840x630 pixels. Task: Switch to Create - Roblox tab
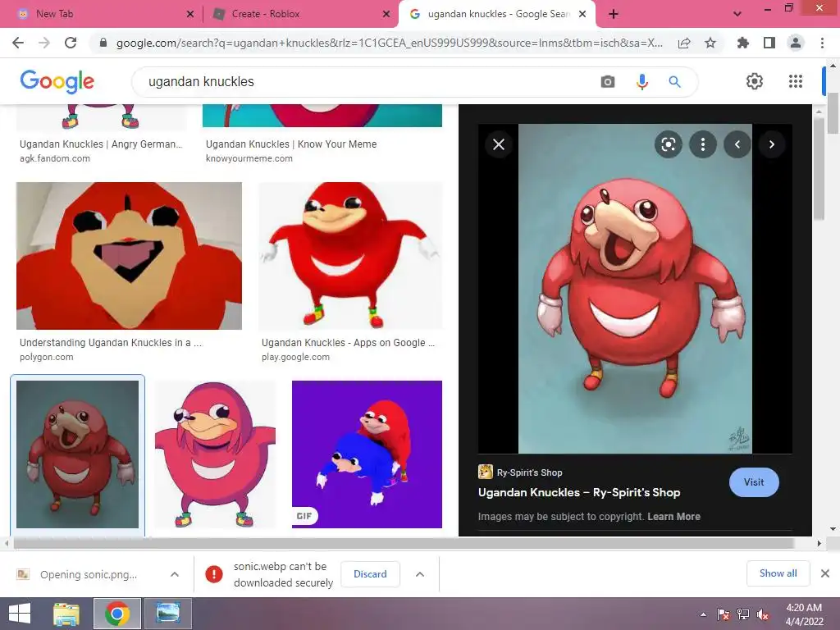click(x=301, y=14)
